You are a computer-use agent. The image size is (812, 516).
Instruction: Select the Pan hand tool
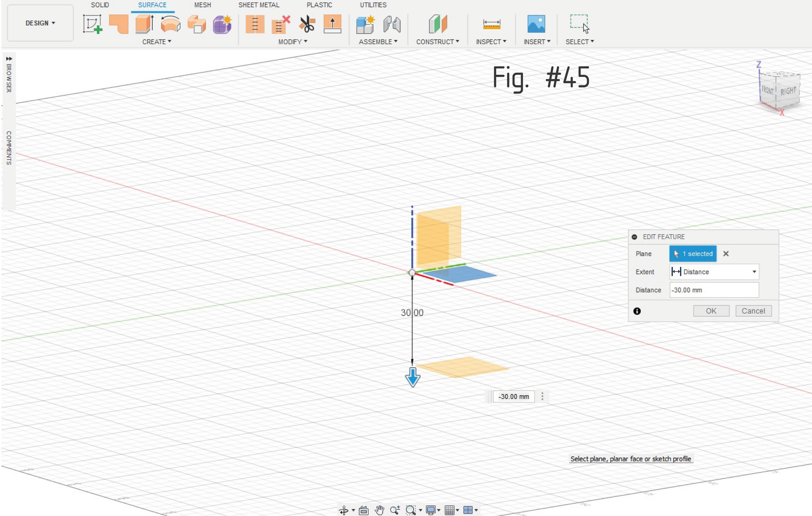click(x=379, y=510)
